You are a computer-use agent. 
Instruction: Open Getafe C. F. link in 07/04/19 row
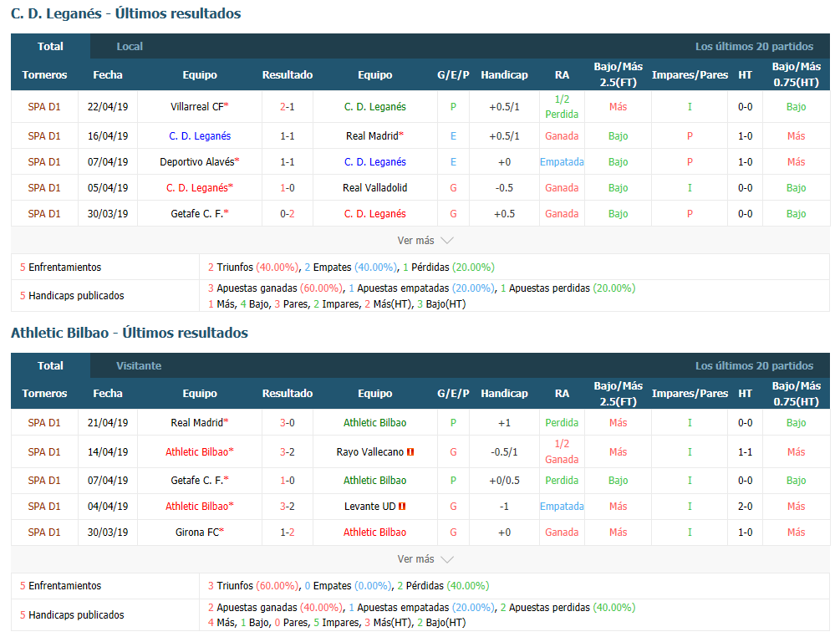pyautogui.click(x=197, y=481)
